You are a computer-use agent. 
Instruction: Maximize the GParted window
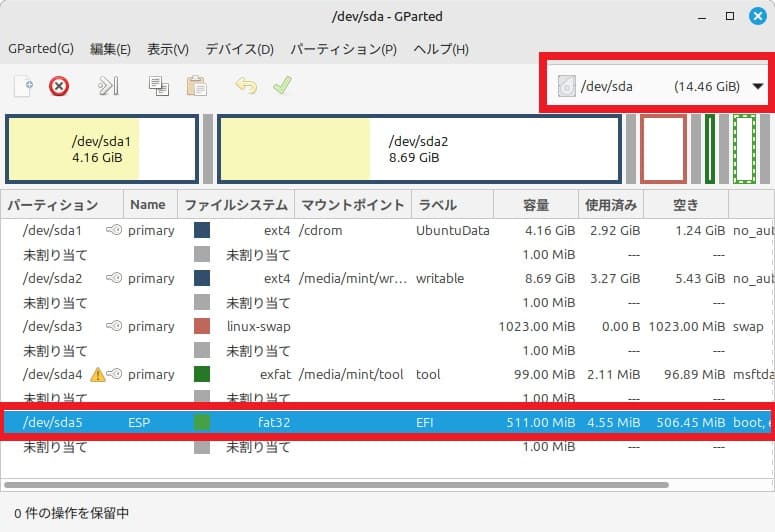click(x=730, y=16)
